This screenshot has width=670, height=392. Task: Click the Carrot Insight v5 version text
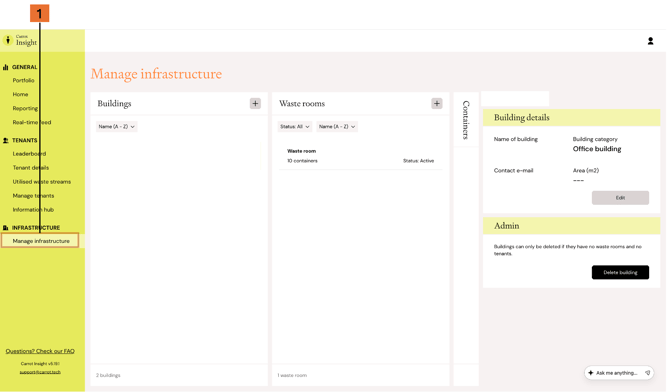(40, 364)
